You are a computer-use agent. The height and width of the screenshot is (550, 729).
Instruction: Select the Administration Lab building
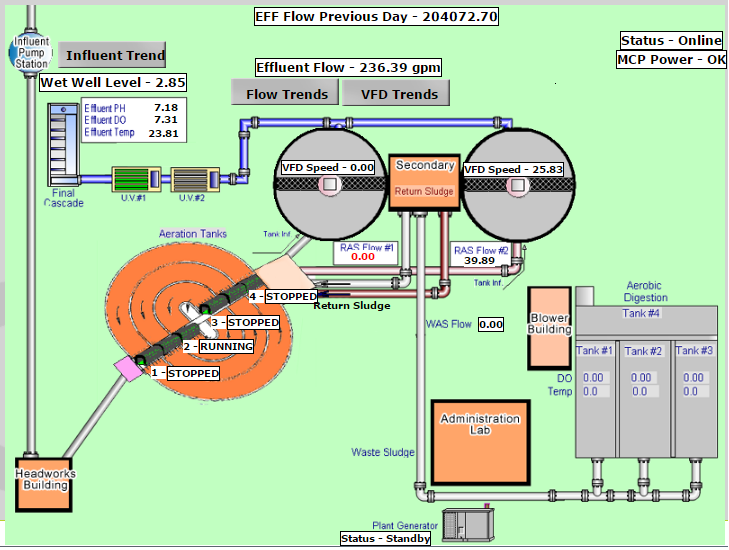[x=481, y=443]
